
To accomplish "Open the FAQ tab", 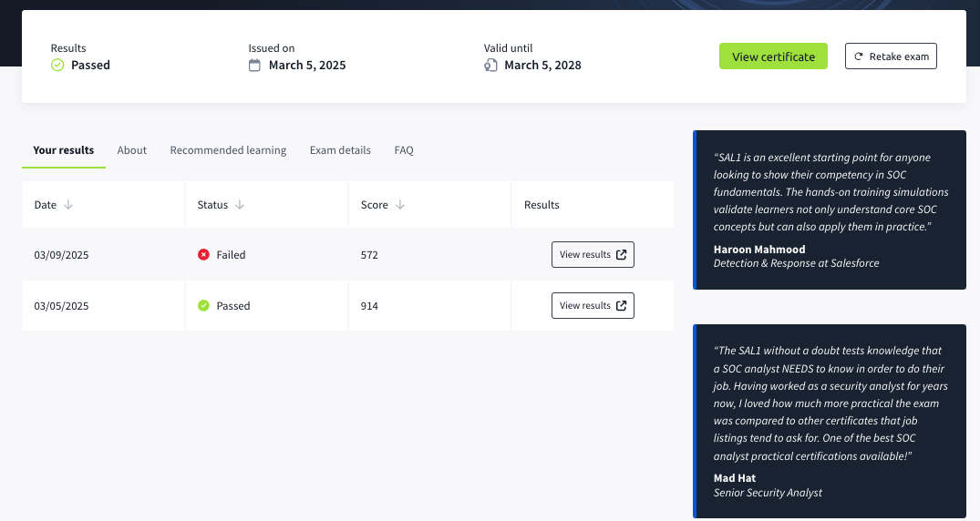I will click(404, 150).
